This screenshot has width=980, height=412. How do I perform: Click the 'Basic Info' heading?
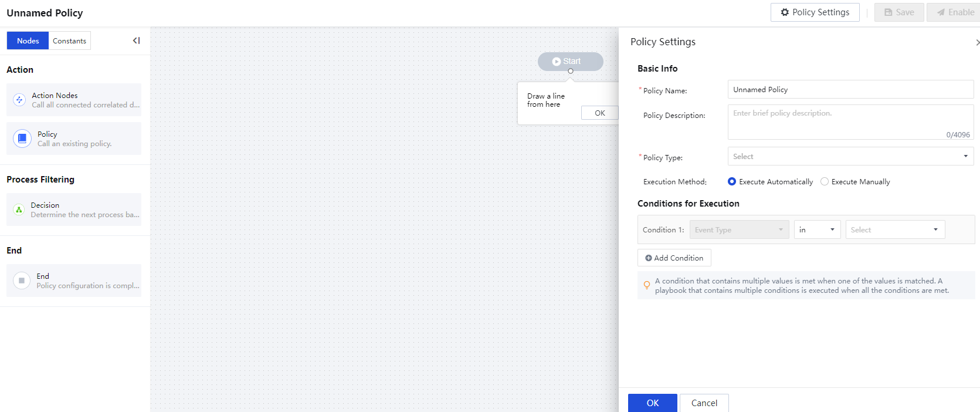[x=657, y=69]
